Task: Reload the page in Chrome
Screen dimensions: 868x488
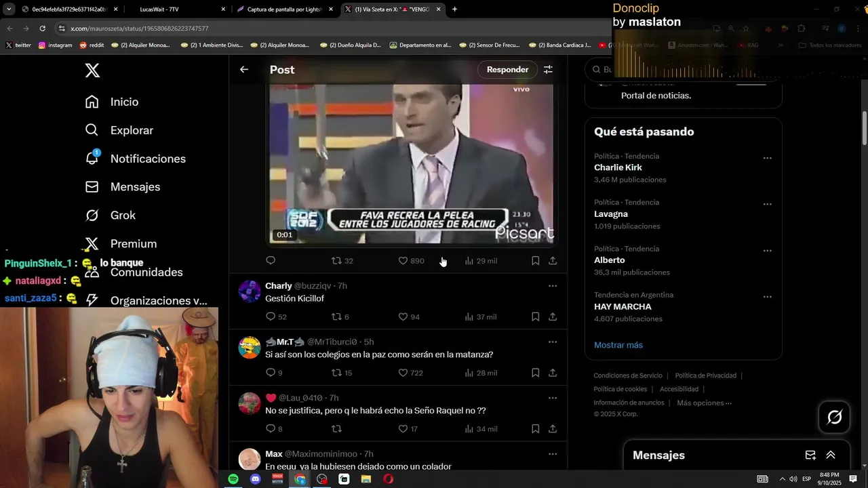Action: 42,28
